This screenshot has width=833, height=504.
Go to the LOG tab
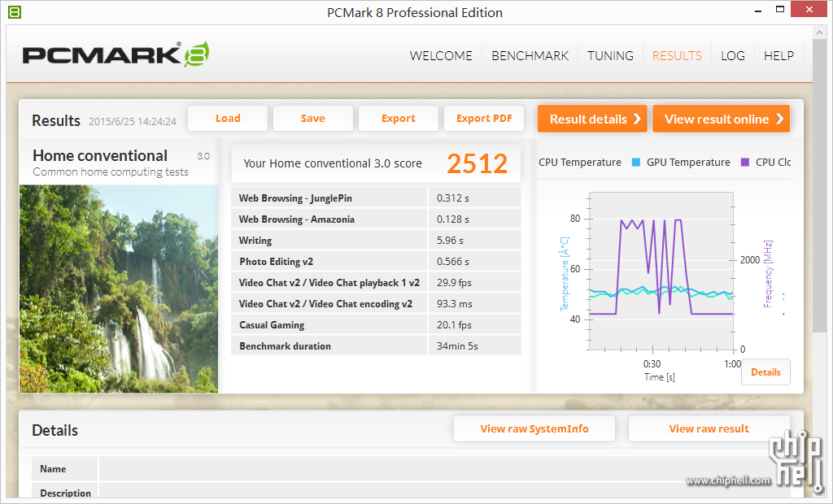click(733, 56)
